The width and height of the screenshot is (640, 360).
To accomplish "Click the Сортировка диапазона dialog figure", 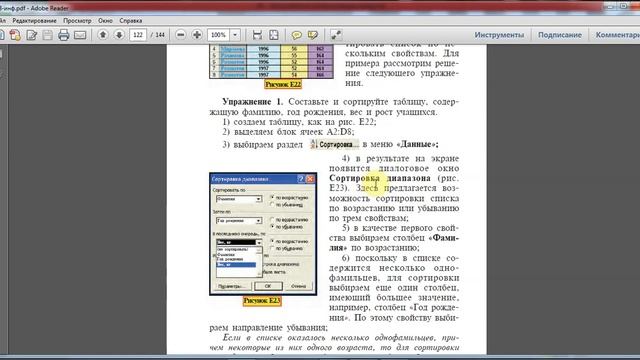I will (263, 234).
